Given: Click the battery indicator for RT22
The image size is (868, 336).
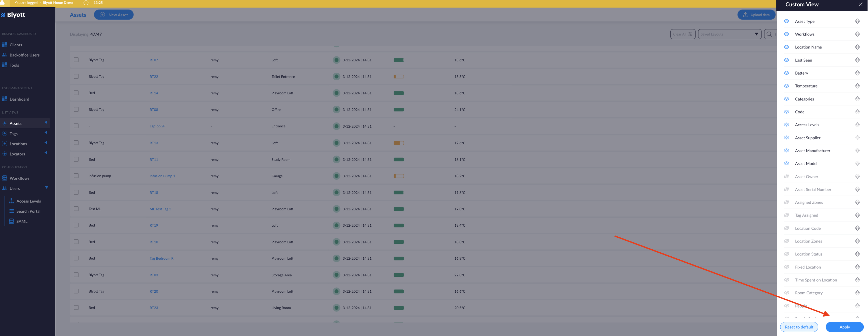Looking at the screenshot, I should coord(398,77).
